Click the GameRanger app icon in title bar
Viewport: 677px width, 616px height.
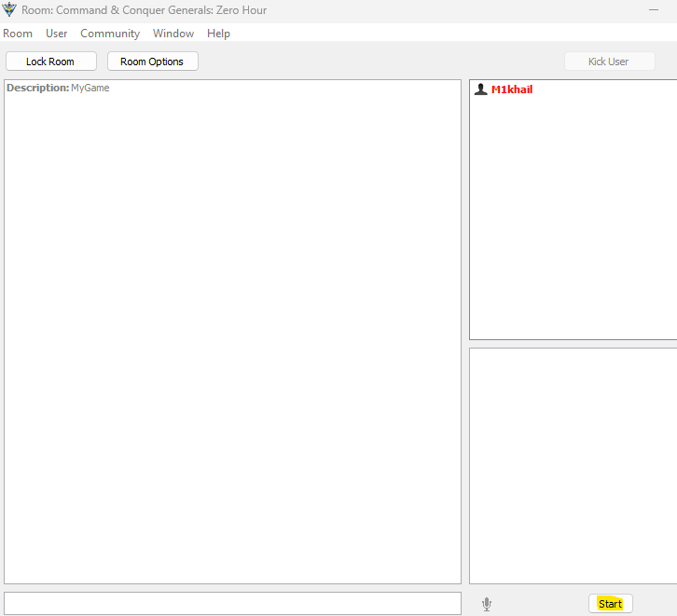tap(10, 10)
